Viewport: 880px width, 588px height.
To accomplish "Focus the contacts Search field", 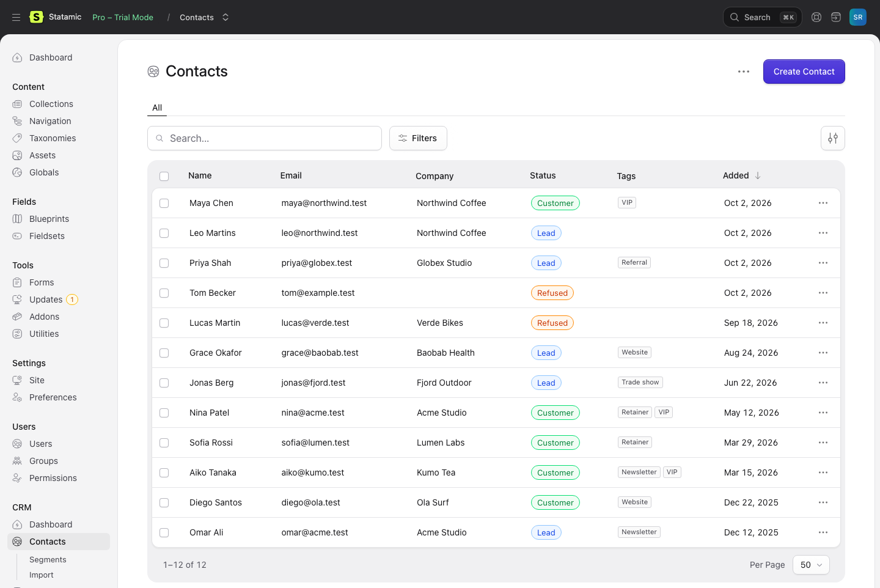I will pyautogui.click(x=265, y=138).
